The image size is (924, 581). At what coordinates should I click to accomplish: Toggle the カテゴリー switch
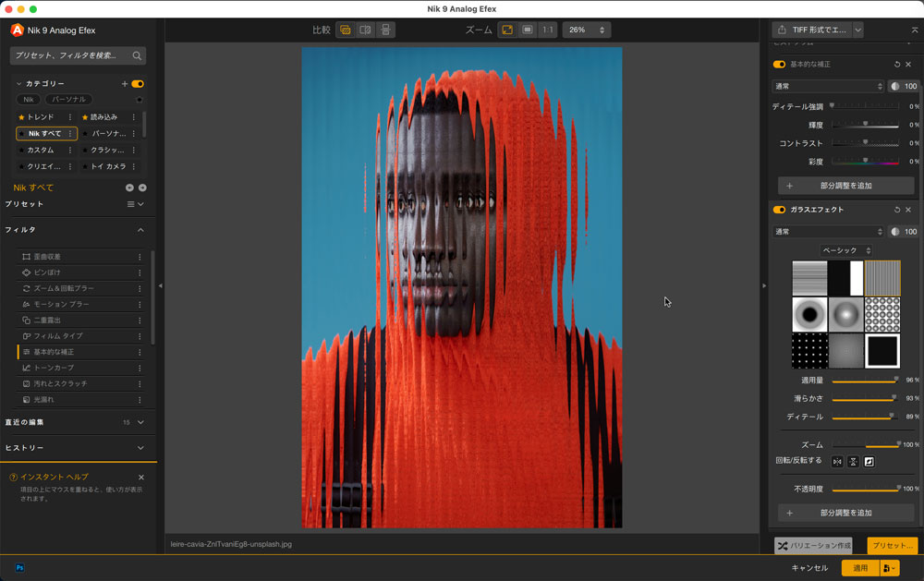point(138,84)
